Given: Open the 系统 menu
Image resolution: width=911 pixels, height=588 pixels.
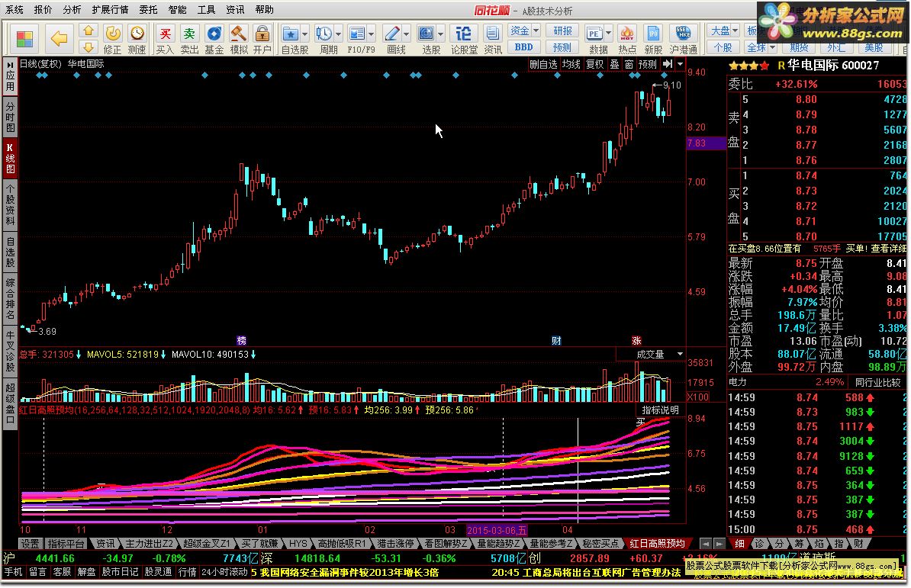Looking at the screenshot, I should coord(14,10).
